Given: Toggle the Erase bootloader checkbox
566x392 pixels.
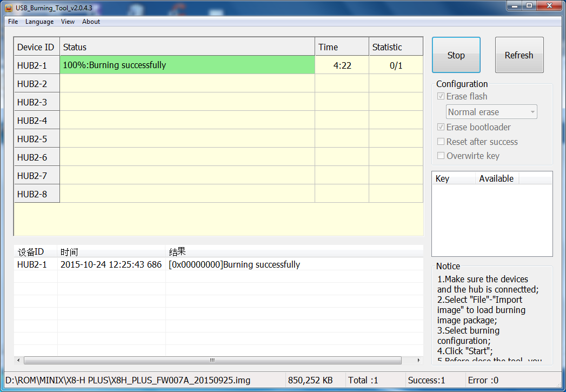Looking at the screenshot, I should [x=441, y=127].
